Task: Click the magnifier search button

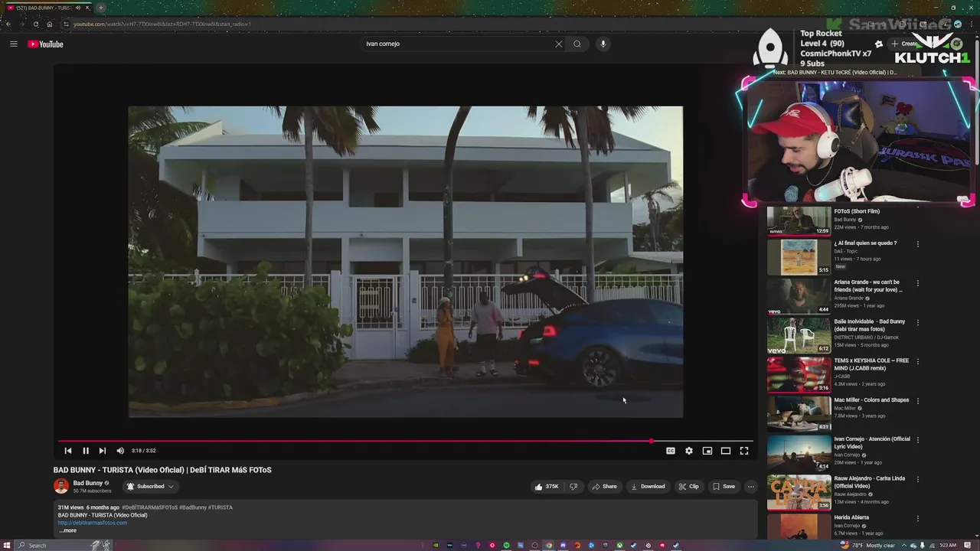Action: coord(577,44)
